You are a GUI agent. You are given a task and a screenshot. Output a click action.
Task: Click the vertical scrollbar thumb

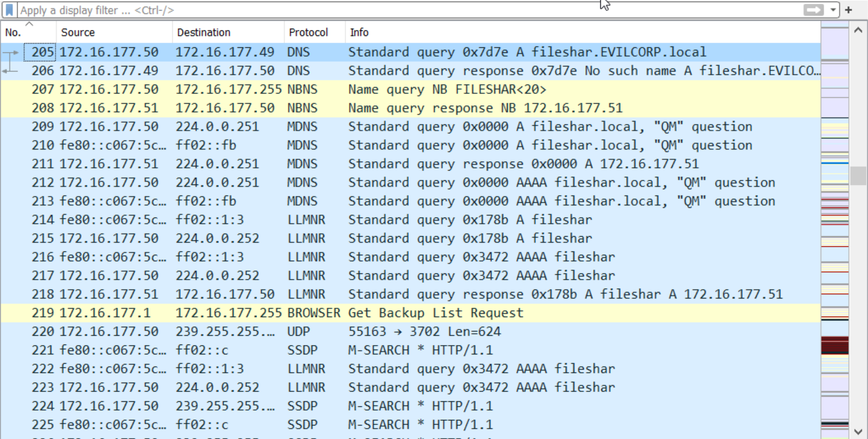tap(858, 176)
